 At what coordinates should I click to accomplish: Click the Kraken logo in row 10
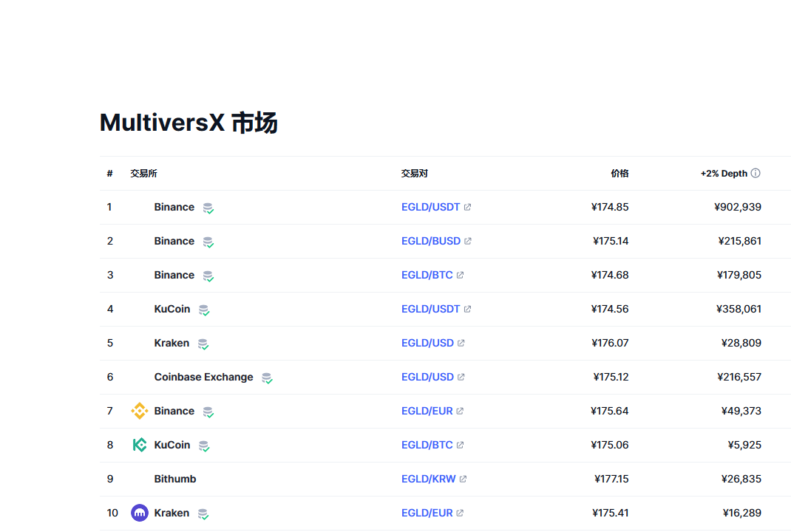pos(140,513)
